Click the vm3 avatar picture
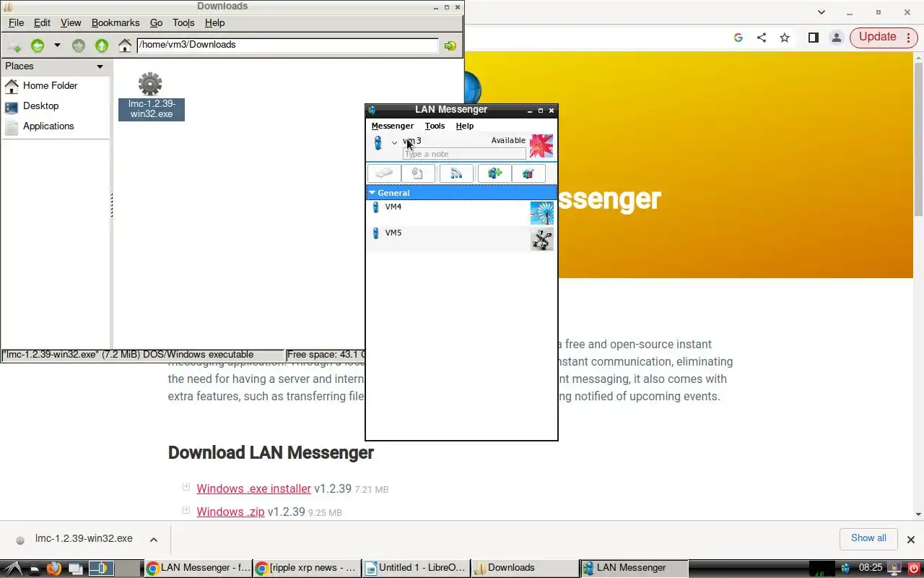The height and width of the screenshot is (578, 924). (x=541, y=146)
